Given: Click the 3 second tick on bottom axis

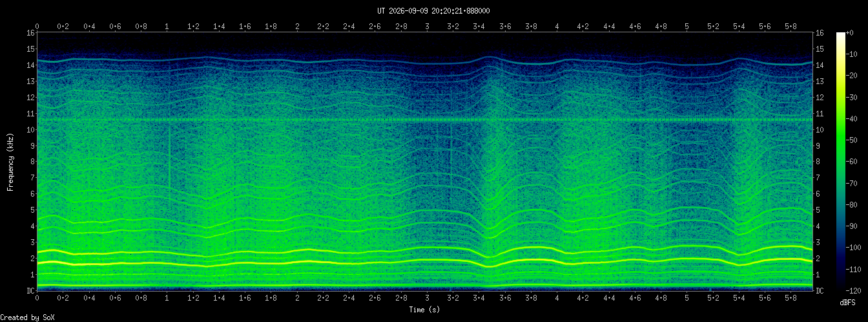Looking at the screenshot, I should [427, 299].
